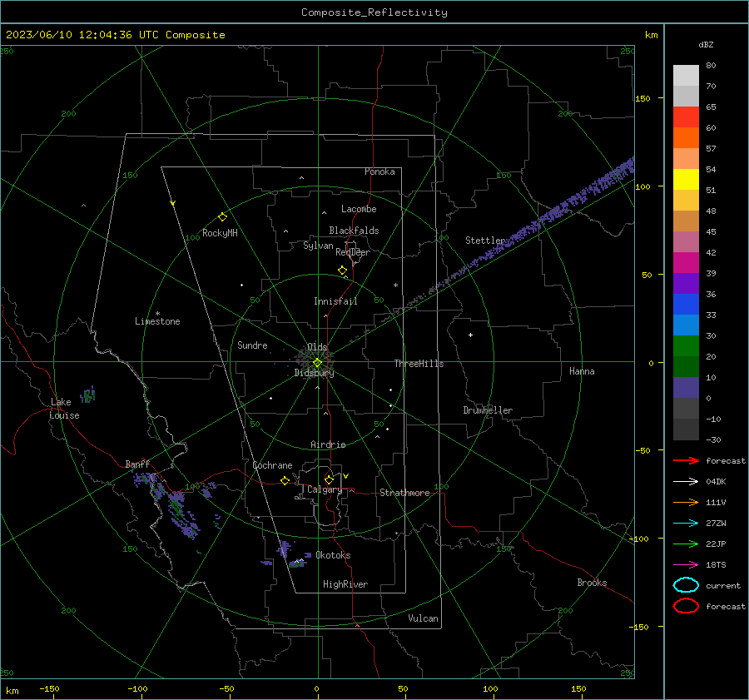The image size is (749, 700).
Task: Click the Lake Louise label
Action: pos(64,409)
